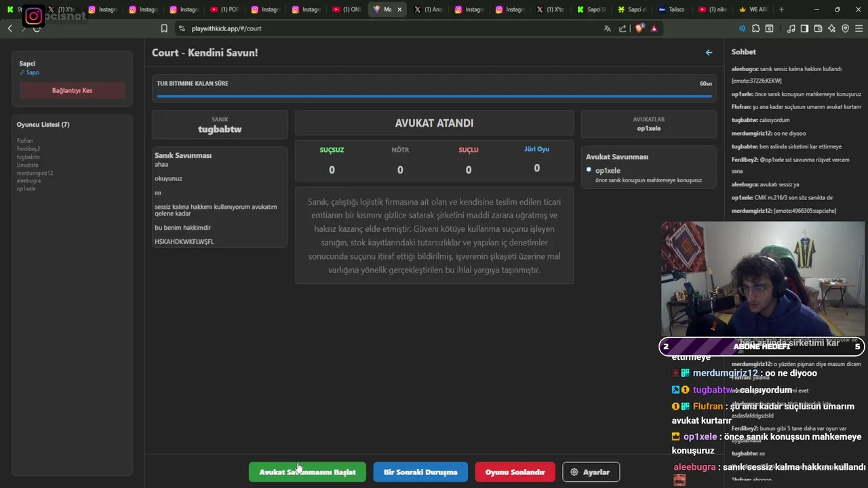Image resolution: width=868 pixels, height=488 pixels.
Task: Click Ferdibey2 in the player list
Action: 28,149
